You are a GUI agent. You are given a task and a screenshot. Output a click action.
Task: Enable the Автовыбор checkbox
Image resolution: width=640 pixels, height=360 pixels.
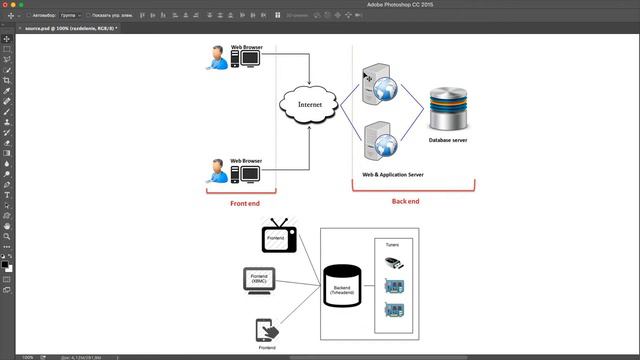[28, 15]
